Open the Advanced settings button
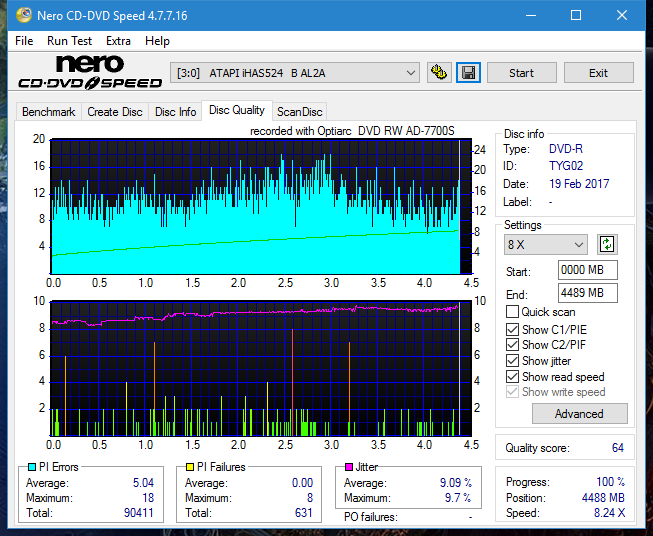 coord(579,414)
